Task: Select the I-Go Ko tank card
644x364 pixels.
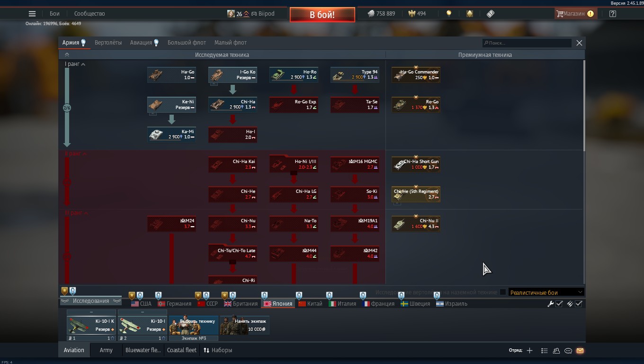Action: click(233, 75)
